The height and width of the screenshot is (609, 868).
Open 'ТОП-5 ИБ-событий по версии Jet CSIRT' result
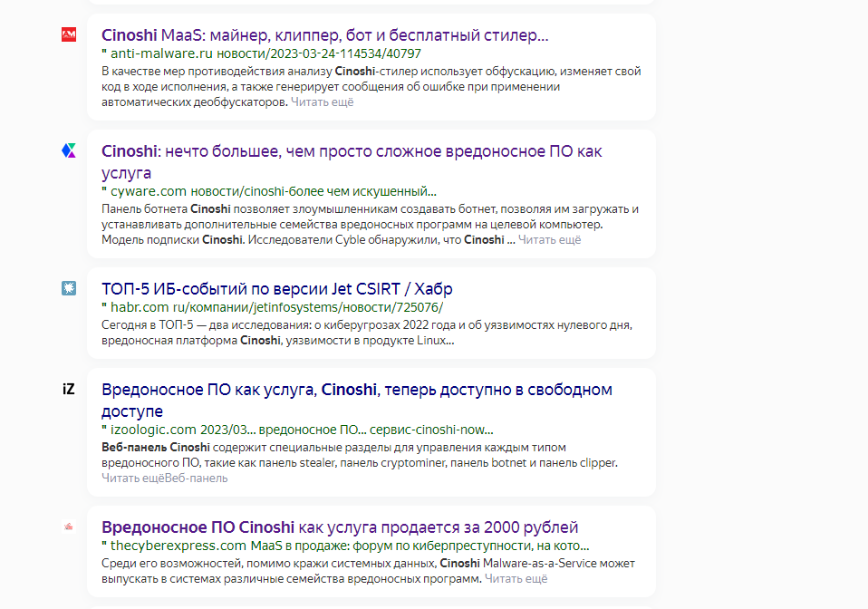276,289
